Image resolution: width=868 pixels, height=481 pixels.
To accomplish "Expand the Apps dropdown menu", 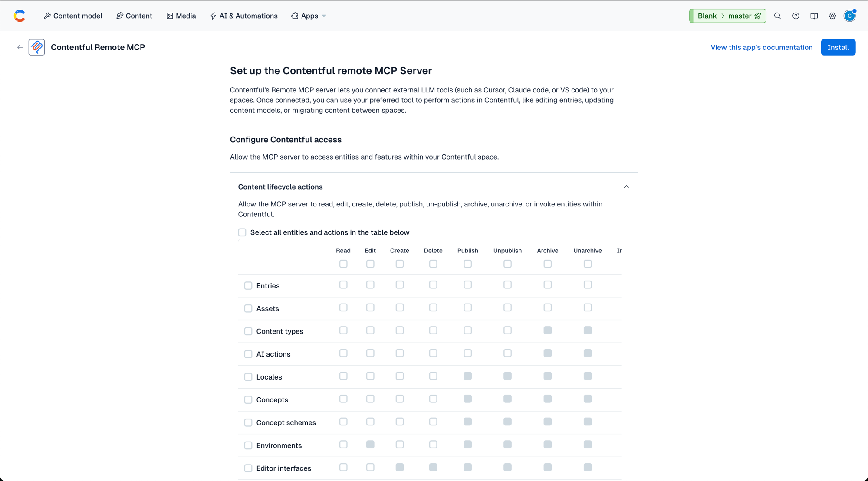I will (x=309, y=16).
